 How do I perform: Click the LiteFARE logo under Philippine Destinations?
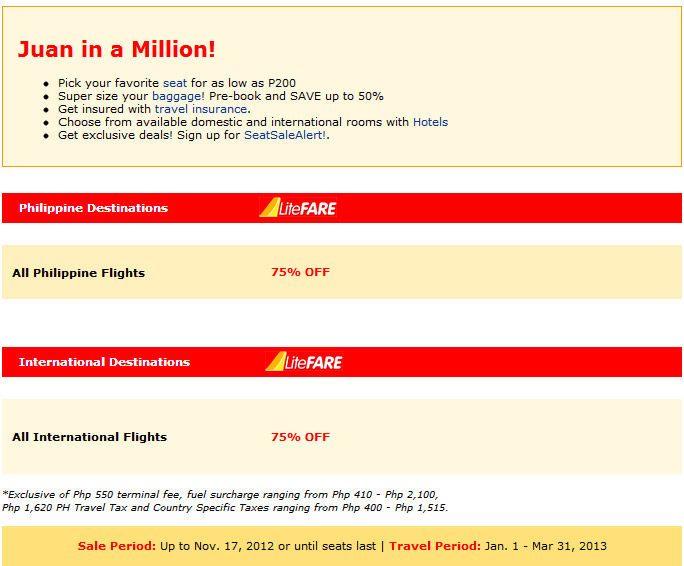click(x=298, y=207)
